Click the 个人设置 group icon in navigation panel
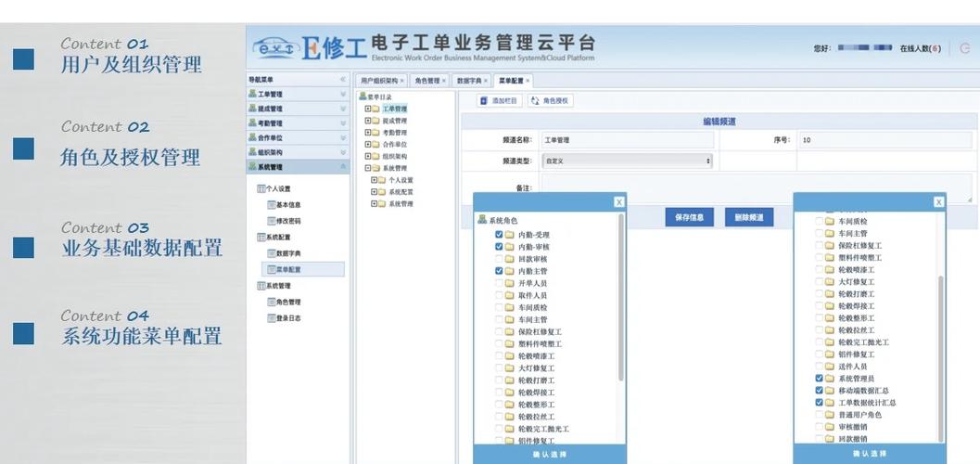 pos(261,188)
